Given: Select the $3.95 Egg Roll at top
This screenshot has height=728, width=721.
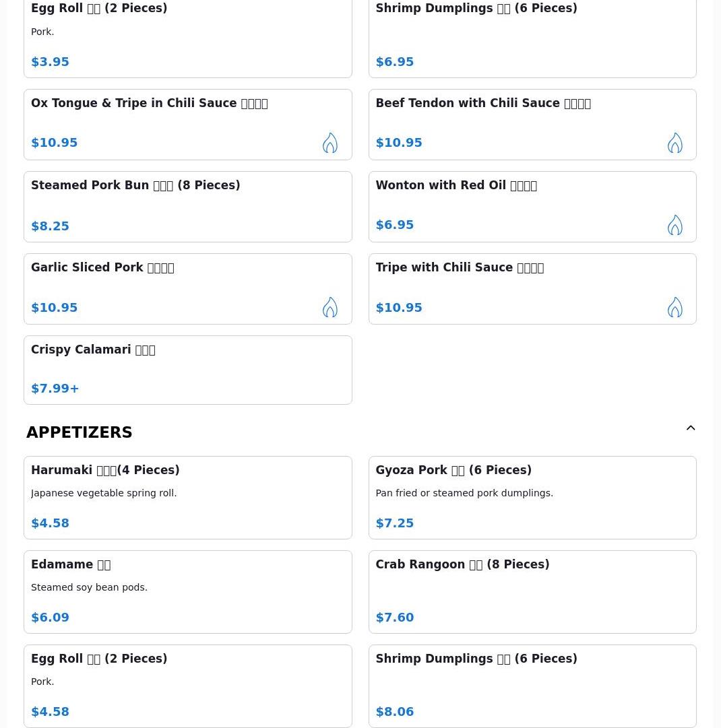Looking at the screenshot, I should tap(187, 37).
